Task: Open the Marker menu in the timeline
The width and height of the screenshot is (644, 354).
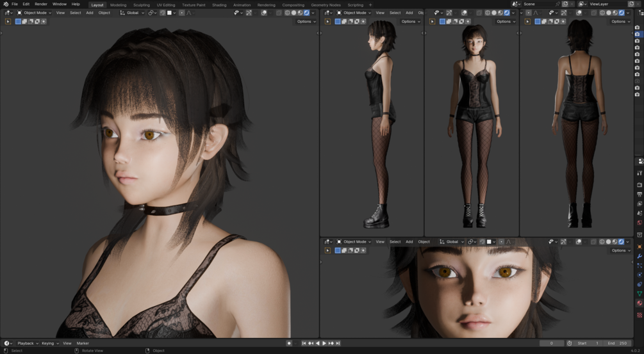Action: click(x=83, y=343)
